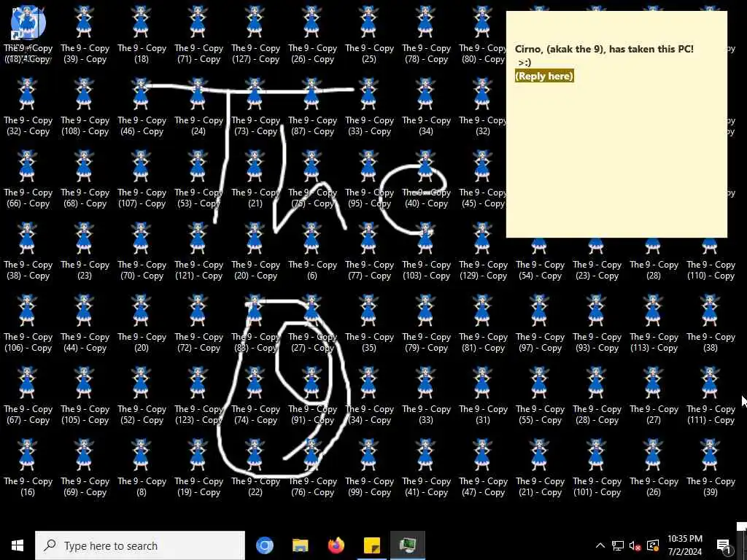The image size is (747, 560).
Task: Click '(Reply here)' in the sticky note
Action: [544, 76]
